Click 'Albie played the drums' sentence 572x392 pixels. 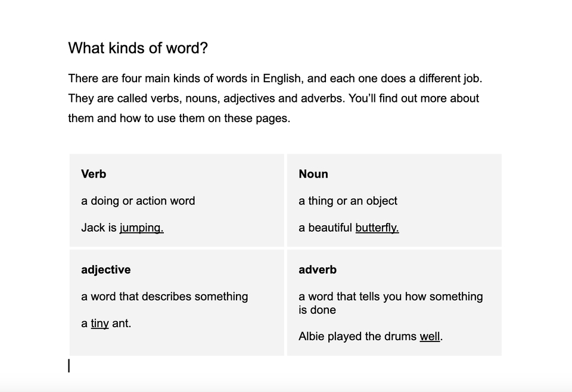coord(357,336)
